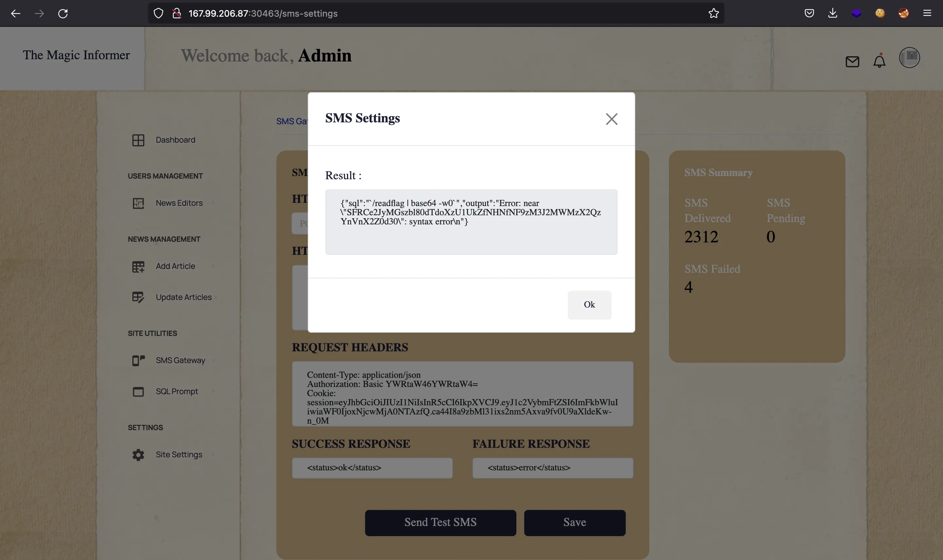The height and width of the screenshot is (560, 943).
Task: Open Site Settings configuration
Action: click(x=179, y=455)
